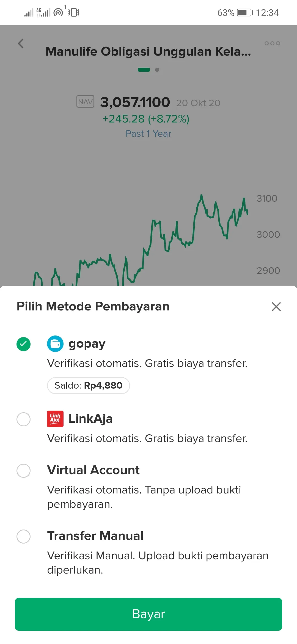The image size is (297, 644).
Task: Tap the Saldo Rp4,880 balance chip
Action: click(88, 386)
